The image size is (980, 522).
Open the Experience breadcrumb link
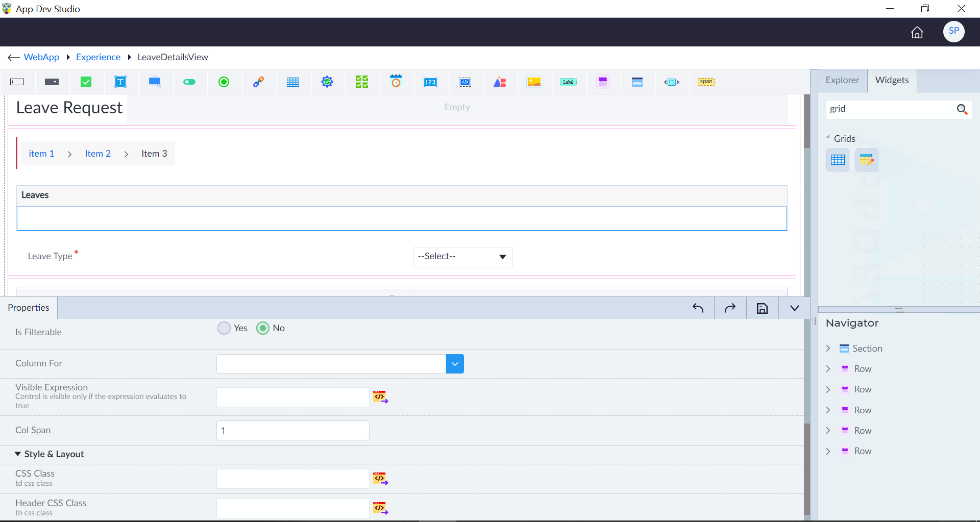click(98, 57)
